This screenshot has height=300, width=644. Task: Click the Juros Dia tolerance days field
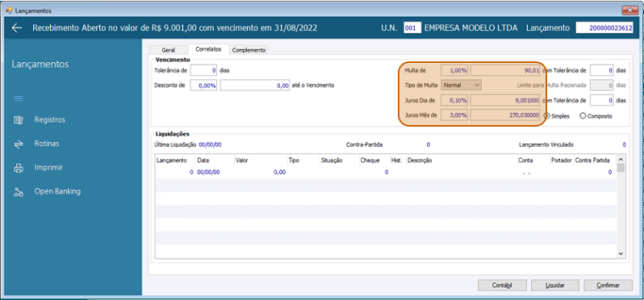(602, 101)
